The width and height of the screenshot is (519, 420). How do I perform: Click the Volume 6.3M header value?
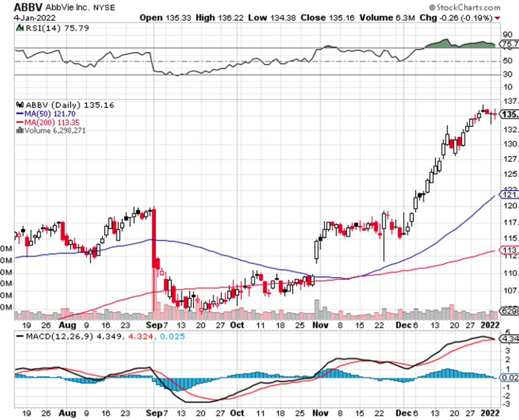click(x=387, y=18)
